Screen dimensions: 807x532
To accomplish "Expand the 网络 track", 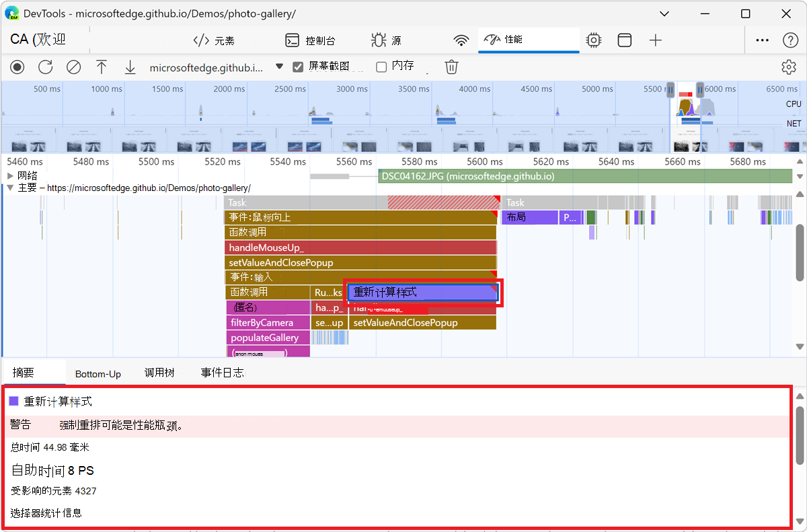I will coord(10,176).
